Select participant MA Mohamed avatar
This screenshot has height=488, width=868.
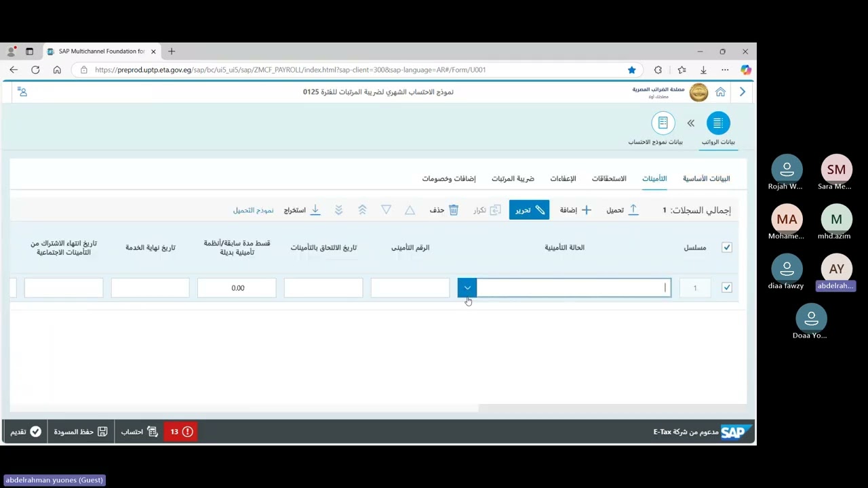(x=787, y=219)
